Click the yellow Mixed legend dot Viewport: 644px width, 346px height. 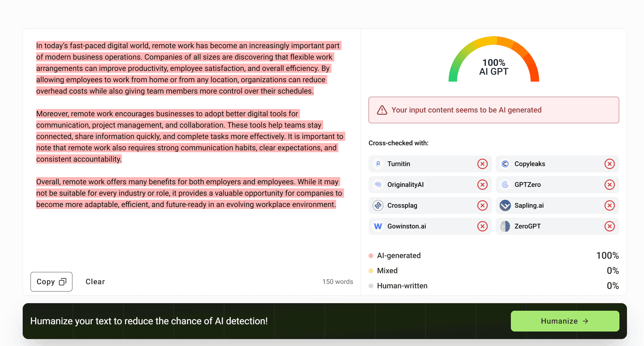tap(371, 271)
